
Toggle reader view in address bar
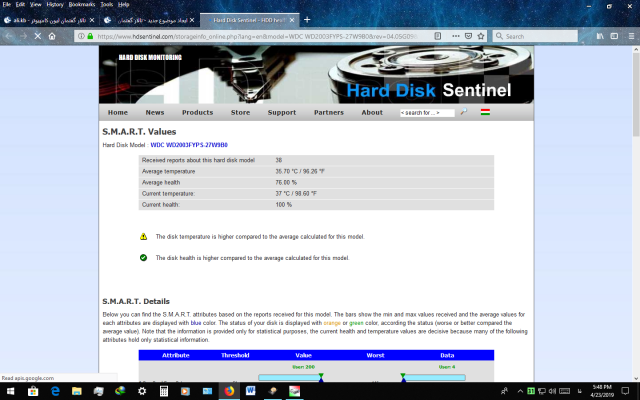point(438,36)
